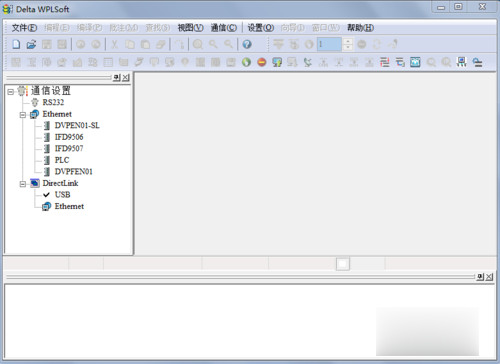Select the 通信设置 root label
Image resolution: width=500 pixels, height=364 pixels.
point(51,91)
